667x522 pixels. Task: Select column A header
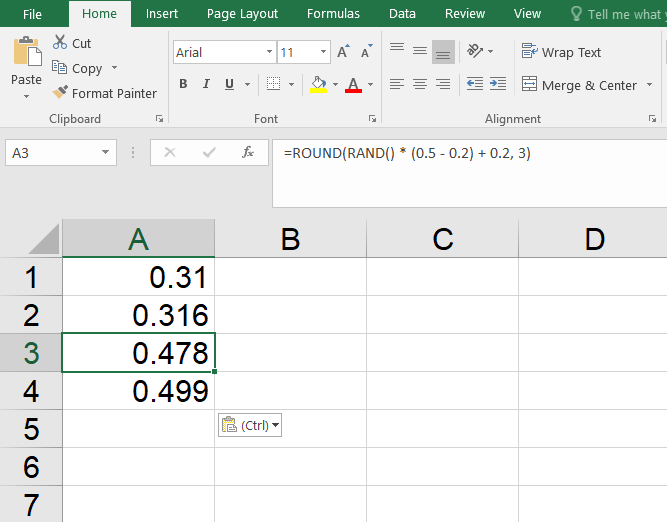click(x=139, y=238)
